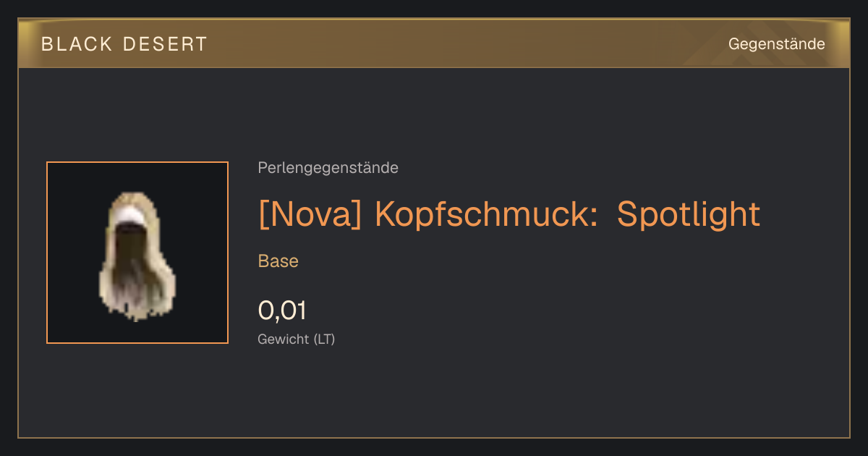868x456 pixels.
Task: Click the Nova headpiece wig icon
Action: 137,256
